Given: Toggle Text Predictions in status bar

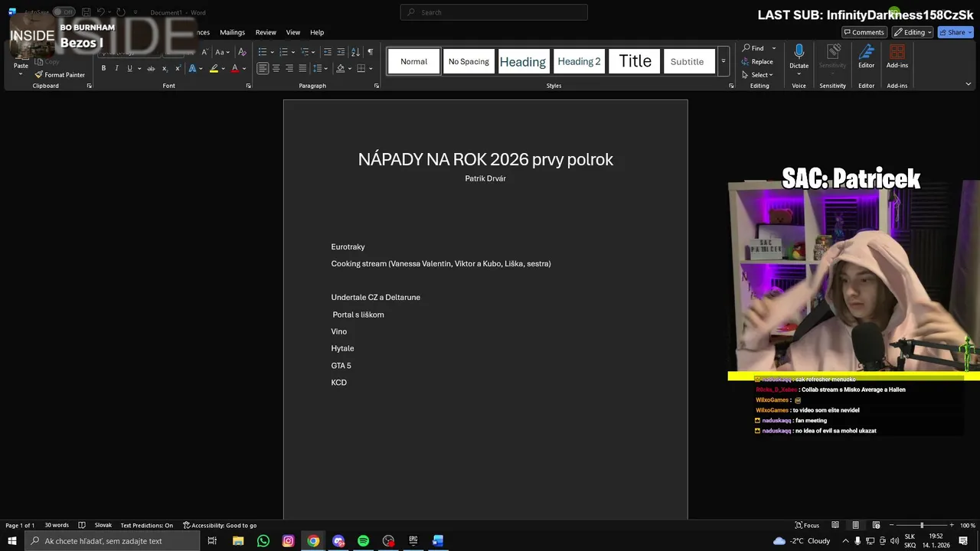Looking at the screenshot, I should 147,525.
